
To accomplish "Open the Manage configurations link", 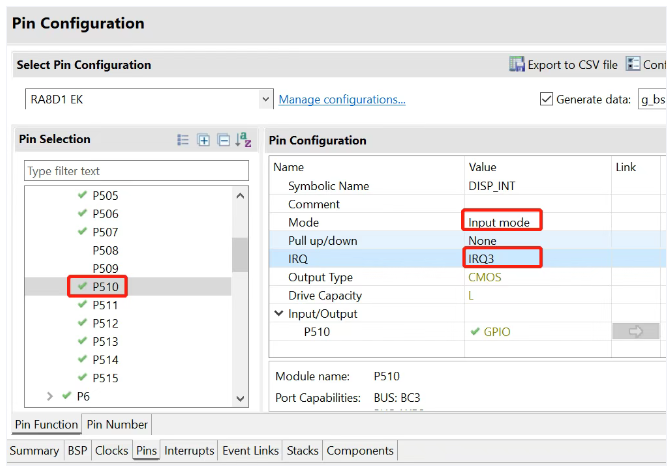I will (x=342, y=100).
